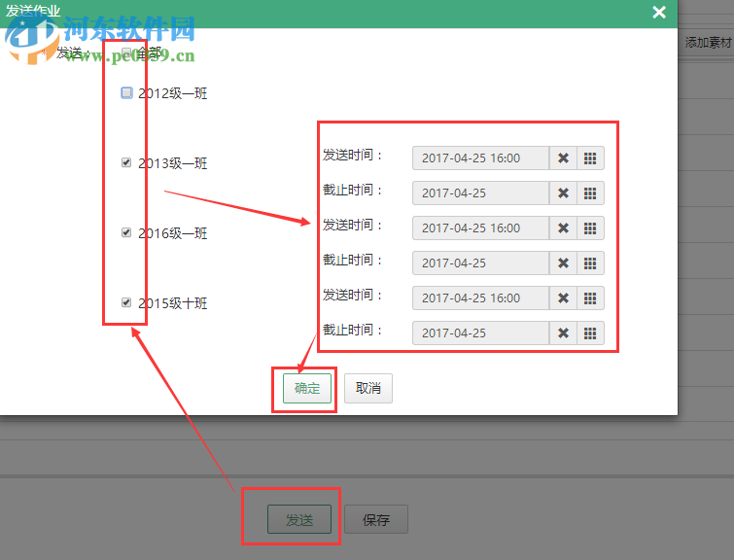Edit the second 发送时间 date input
Viewport: 734px width, 560px height.
tap(481, 228)
